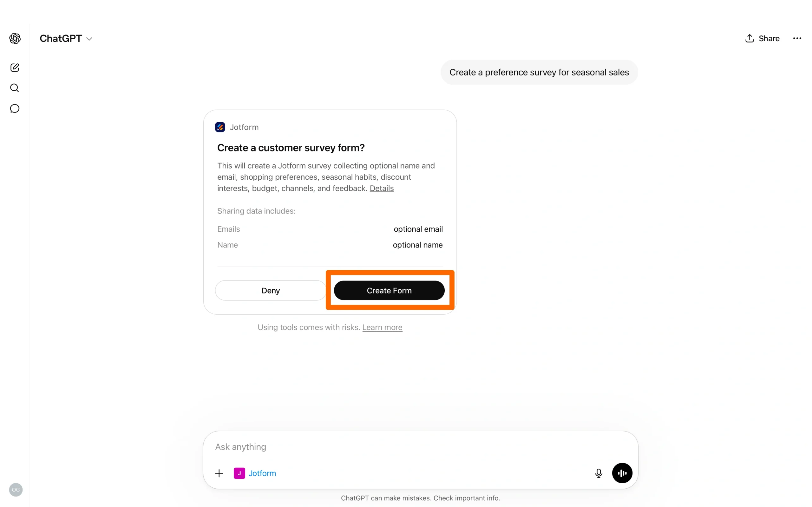This screenshot has width=812, height=507.
Task: Deny the Jotform form creation
Action: point(270,290)
